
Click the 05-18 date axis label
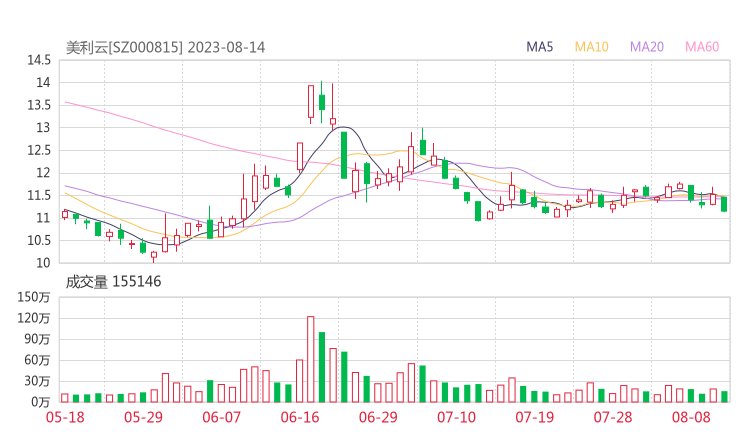65,417
